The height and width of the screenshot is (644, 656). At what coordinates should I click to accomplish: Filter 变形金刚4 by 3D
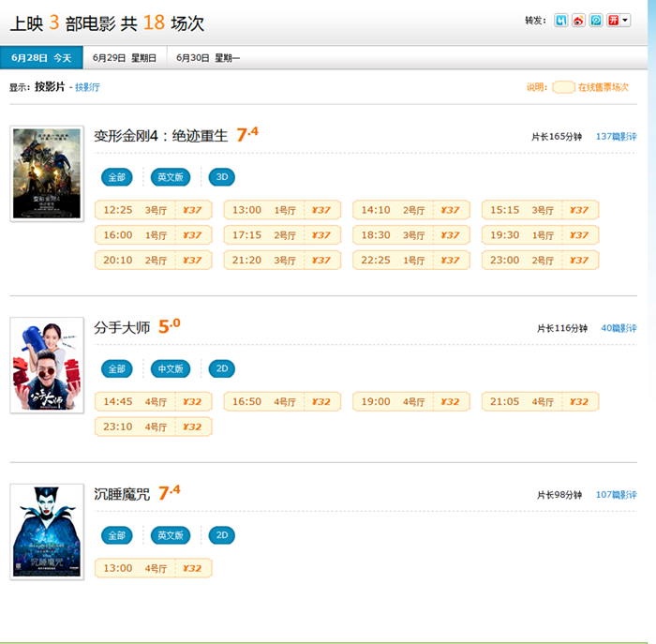coord(222,177)
